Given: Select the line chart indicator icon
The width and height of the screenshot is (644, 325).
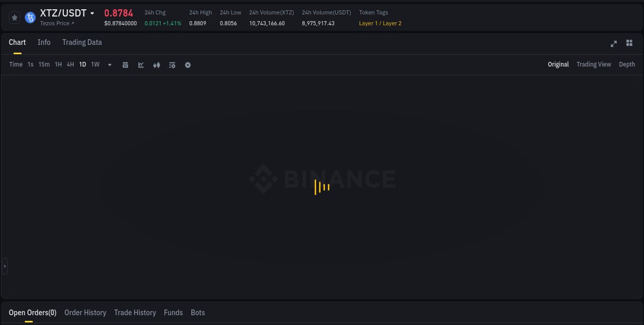Looking at the screenshot, I should (x=141, y=64).
